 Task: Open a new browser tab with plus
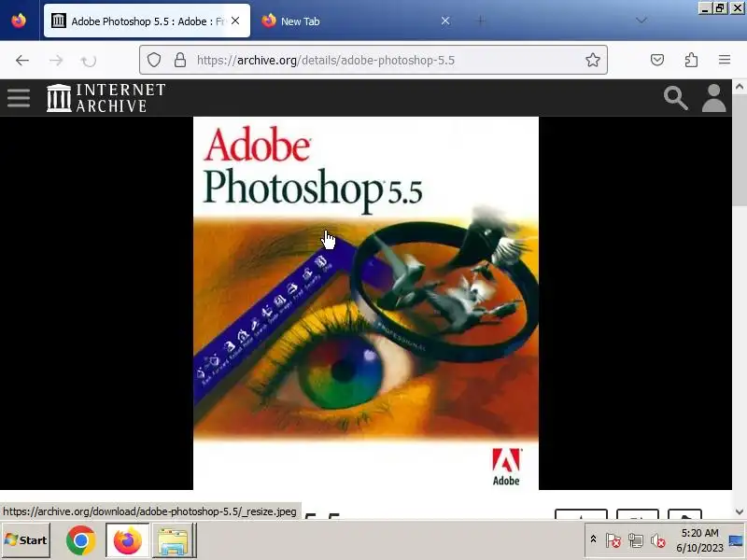click(481, 21)
